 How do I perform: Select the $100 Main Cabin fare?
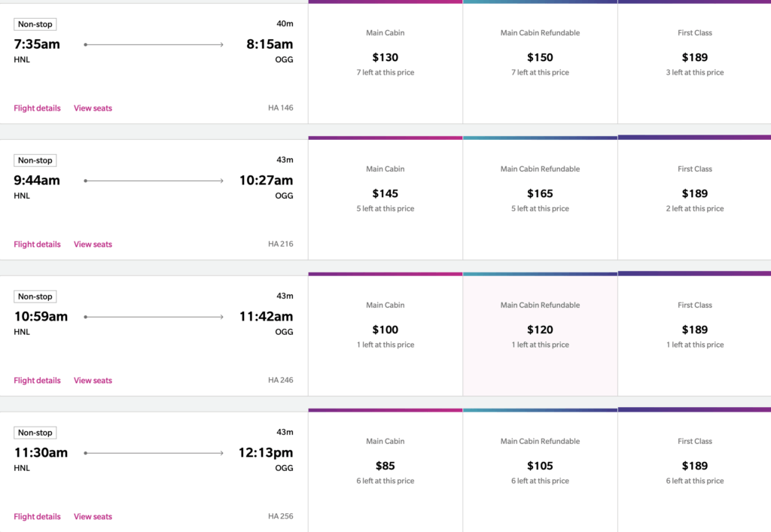(385, 336)
